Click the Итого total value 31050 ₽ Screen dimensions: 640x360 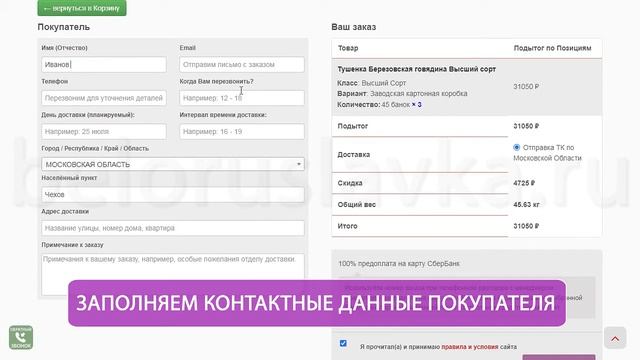coord(526,226)
